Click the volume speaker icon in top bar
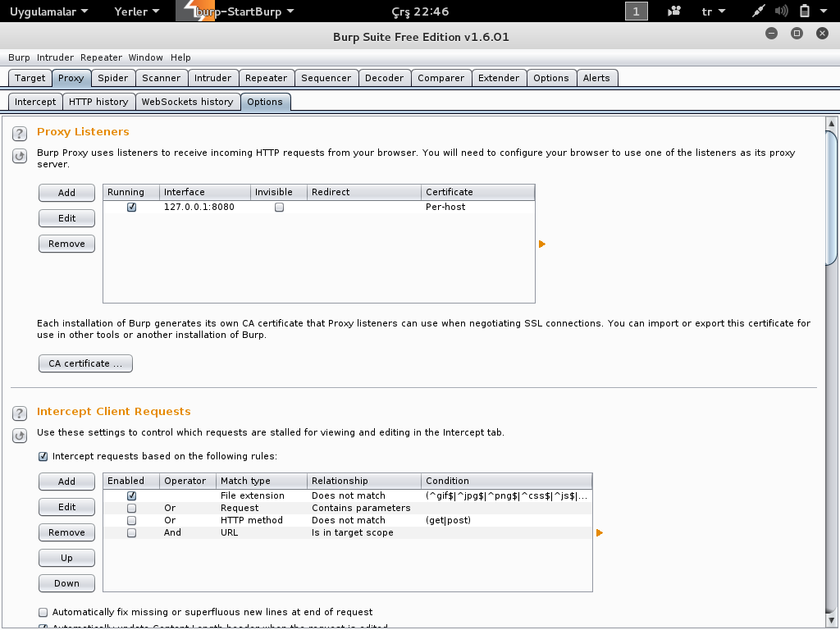 coord(782,11)
